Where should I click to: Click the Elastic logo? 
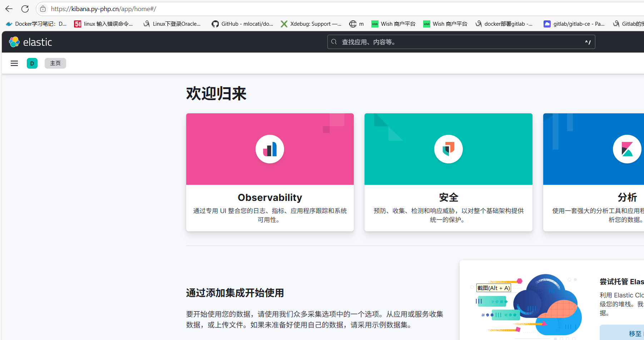click(x=30, y=42)
